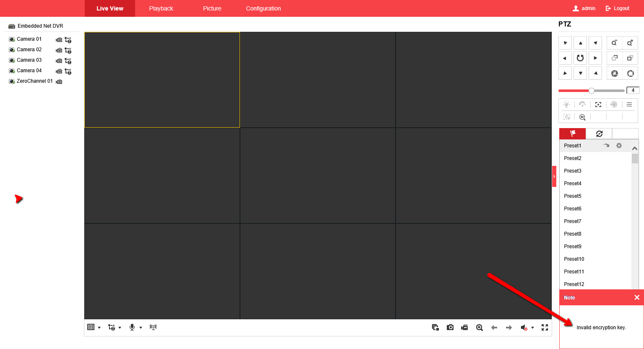Enter full screen live view mode

coord(545,328)
